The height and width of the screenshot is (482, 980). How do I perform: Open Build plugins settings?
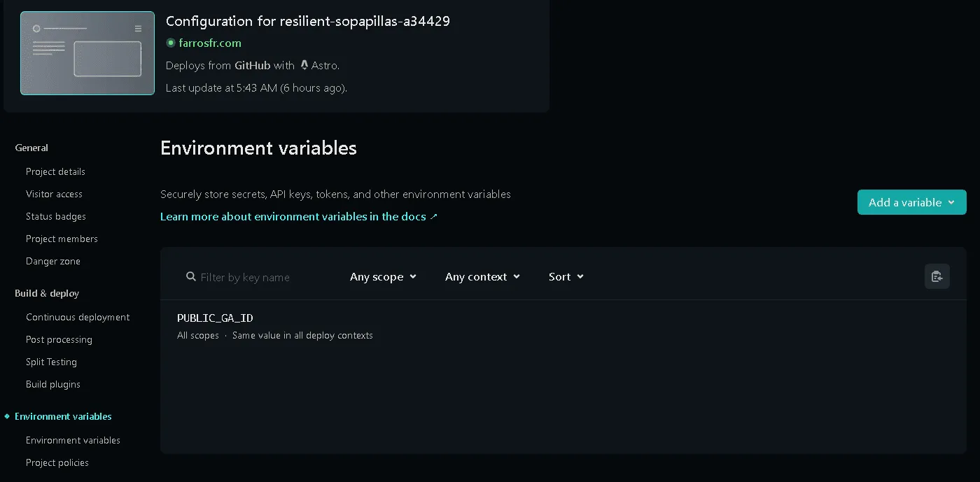(53, 384)
